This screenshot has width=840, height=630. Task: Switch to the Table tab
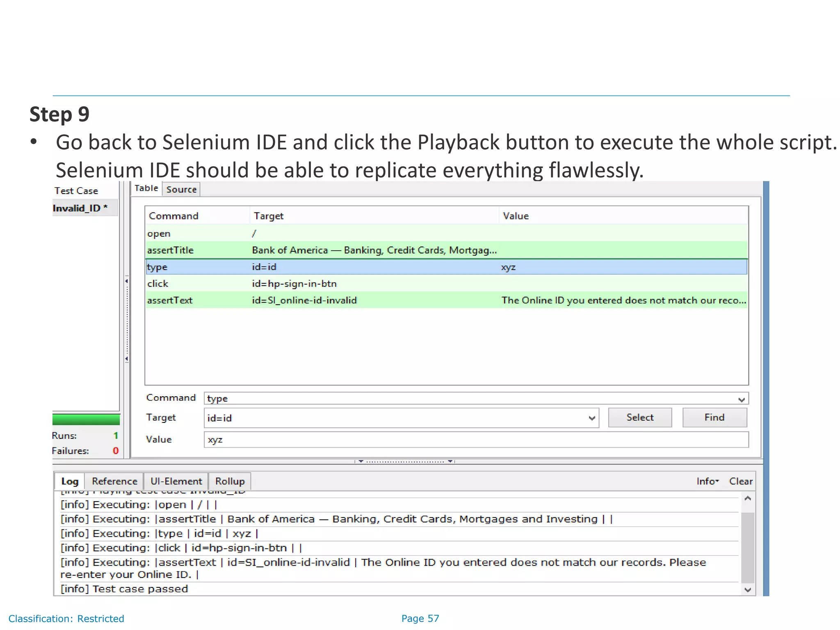[146, 188]
